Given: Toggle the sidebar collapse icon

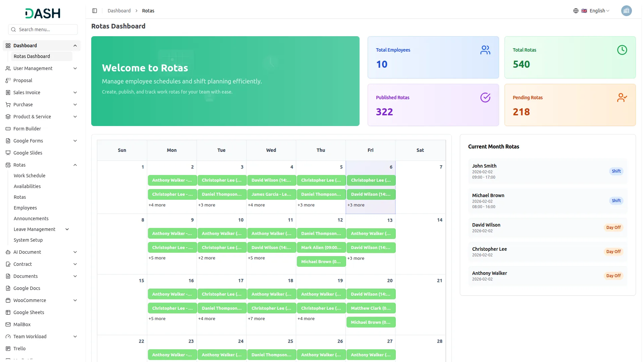Looking at the screenshot, I should (x=95, y=11).
